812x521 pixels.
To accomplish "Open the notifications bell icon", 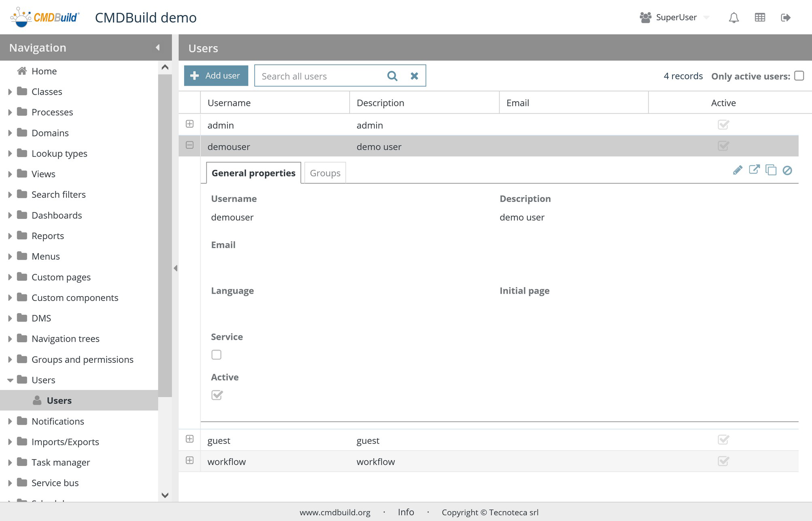I will point(734,18).
